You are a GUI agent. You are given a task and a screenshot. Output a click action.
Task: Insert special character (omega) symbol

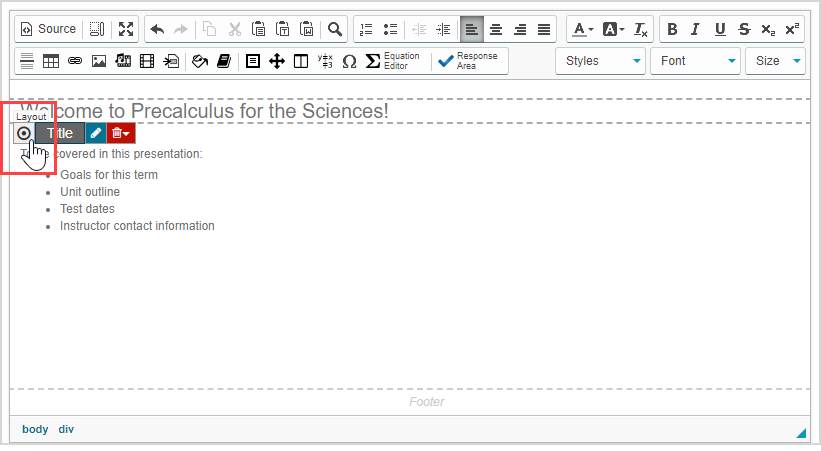[x=349, y=61]
